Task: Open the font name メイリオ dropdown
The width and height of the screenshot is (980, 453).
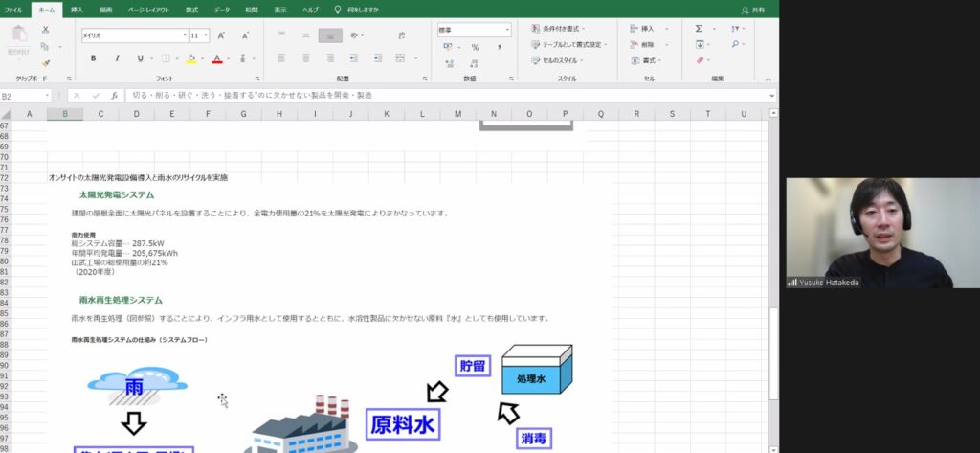Action: 185,35
